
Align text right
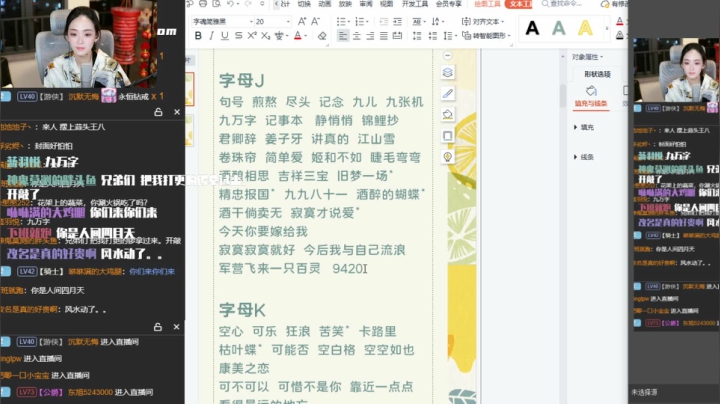coord(370,36)
